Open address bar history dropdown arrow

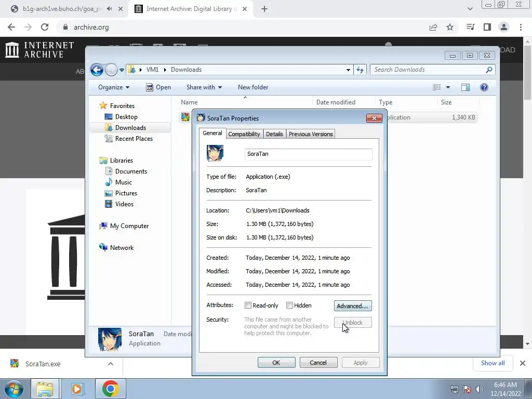[x=348, y=70]
